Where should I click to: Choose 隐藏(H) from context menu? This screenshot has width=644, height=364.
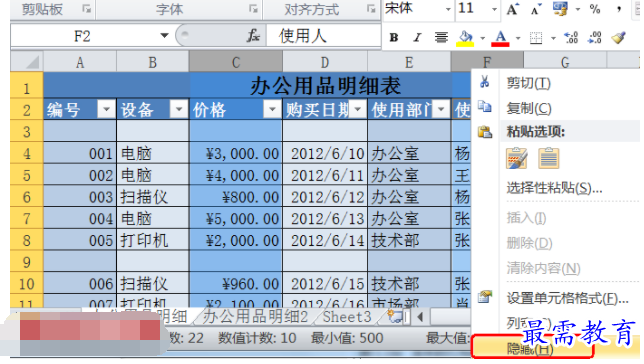coord(530,349)
